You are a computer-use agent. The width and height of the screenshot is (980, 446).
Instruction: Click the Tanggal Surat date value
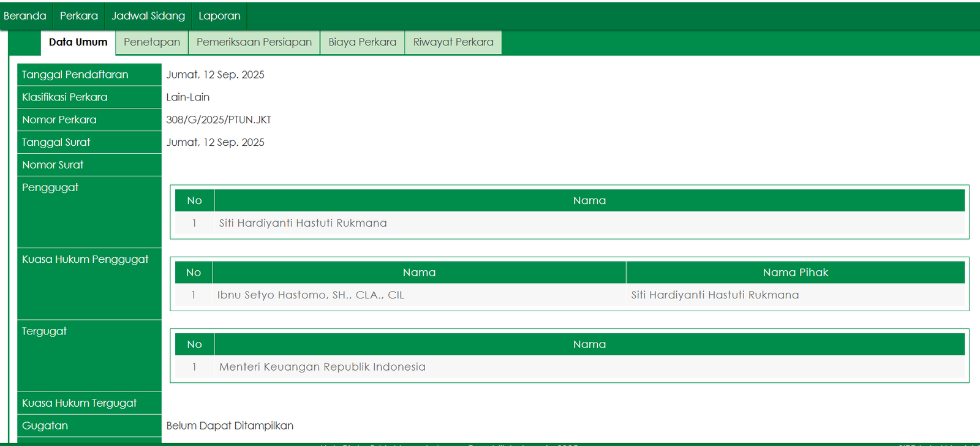(x=216, y=143)
